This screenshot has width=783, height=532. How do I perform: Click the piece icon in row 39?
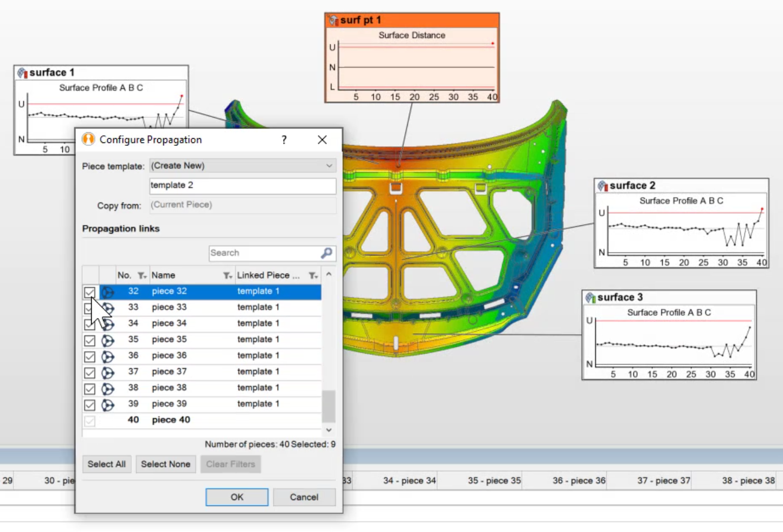(x=108, y=405)
